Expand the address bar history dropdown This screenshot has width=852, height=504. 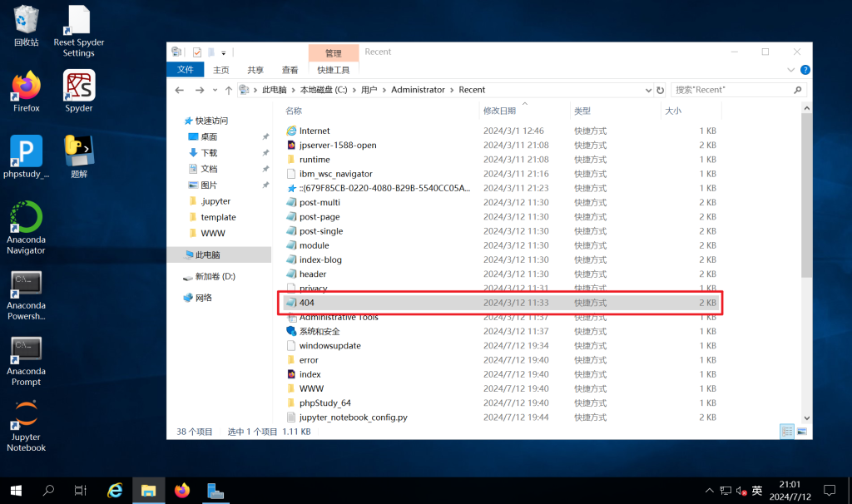pos(646,90)
